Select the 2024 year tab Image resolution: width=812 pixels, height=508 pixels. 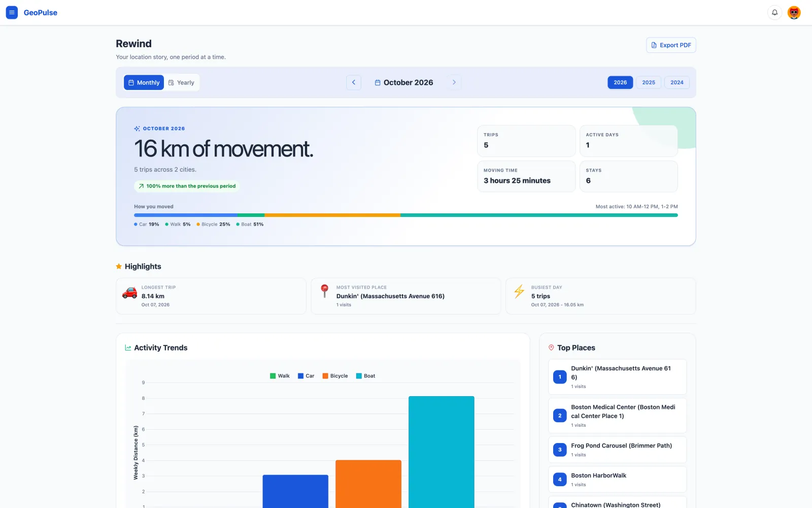[677, 82]
